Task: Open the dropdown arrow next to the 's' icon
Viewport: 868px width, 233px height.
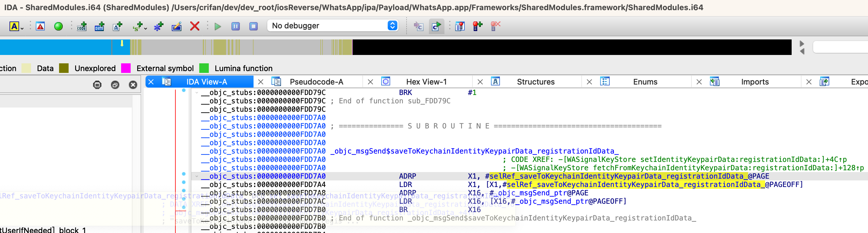Action: pos(146,28)
